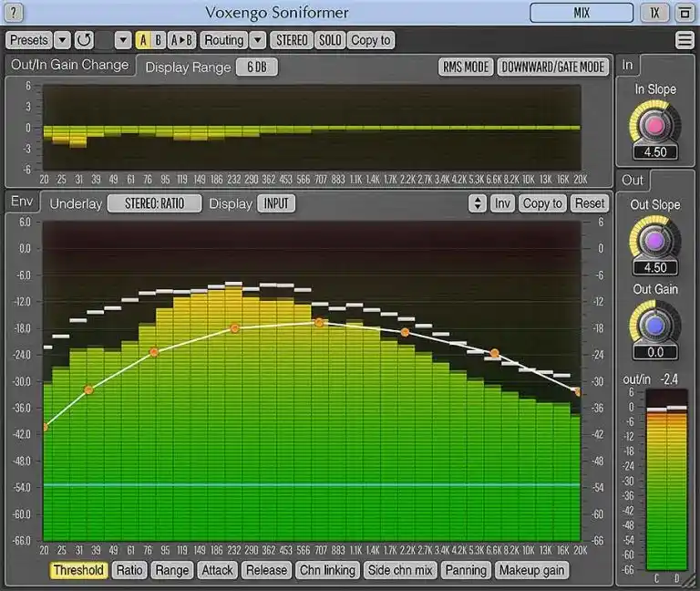Expand the dropdown arrow left of A/B buttons
700x591 pixels.
tap(123, 40)
